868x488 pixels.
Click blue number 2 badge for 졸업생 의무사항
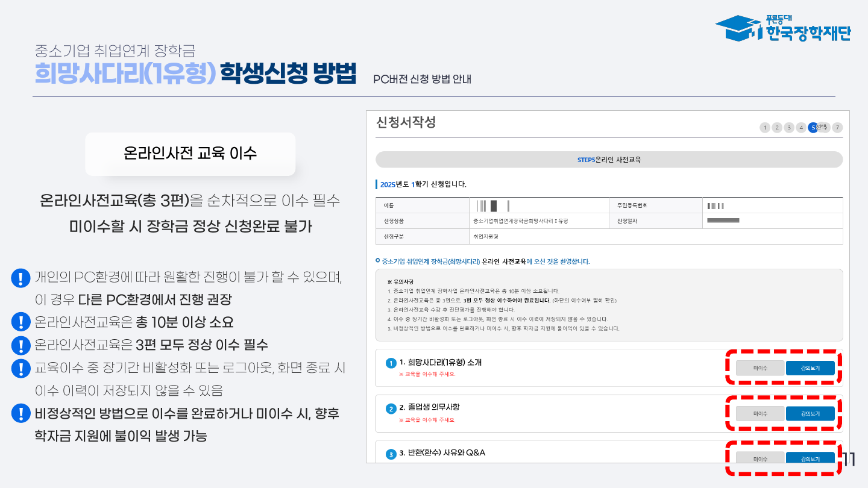(391, 409)
